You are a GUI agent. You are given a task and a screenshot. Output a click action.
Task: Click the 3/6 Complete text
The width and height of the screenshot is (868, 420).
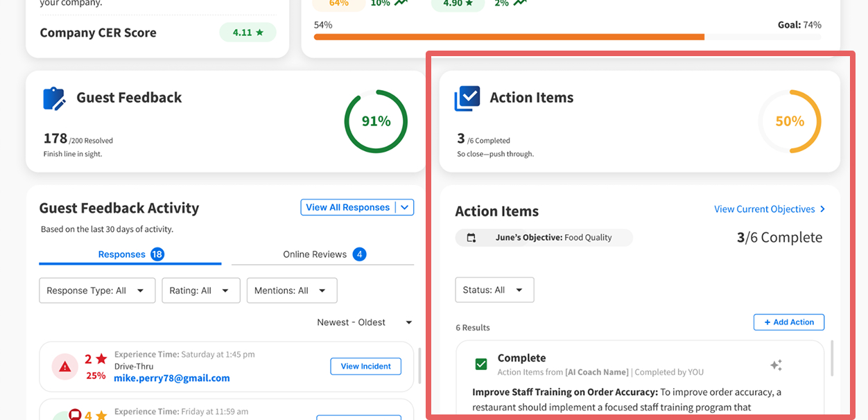(779, 238)
